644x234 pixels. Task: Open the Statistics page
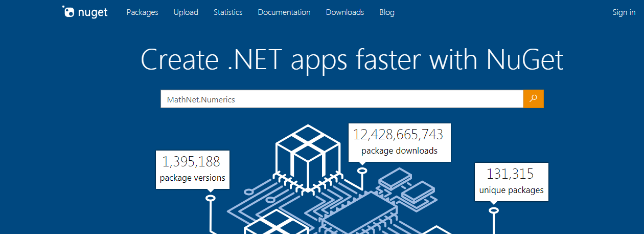coord(228,12)
